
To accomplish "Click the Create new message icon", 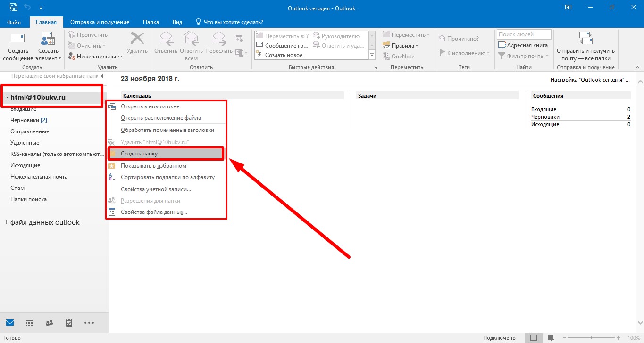I will (18, 41).
